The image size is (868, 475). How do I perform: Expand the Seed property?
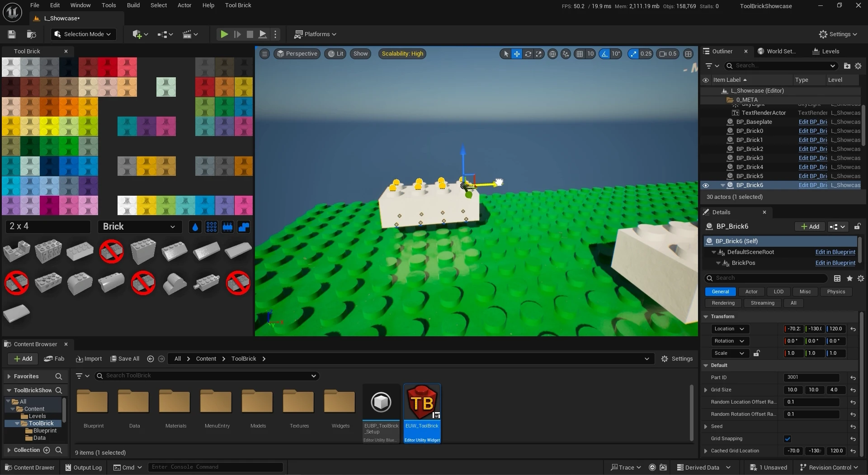pos(706,427)
